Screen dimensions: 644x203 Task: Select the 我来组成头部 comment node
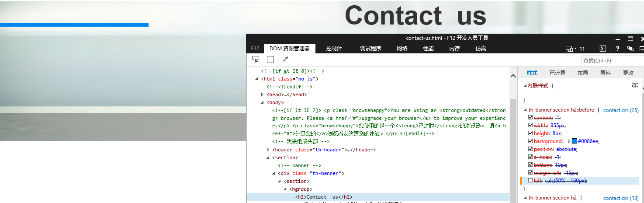[x=301, y=142]
